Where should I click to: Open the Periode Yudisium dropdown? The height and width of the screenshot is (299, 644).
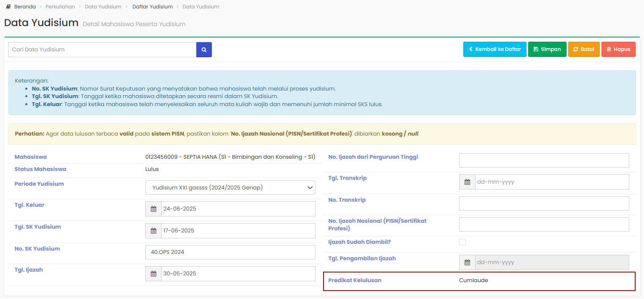point(230,187)
